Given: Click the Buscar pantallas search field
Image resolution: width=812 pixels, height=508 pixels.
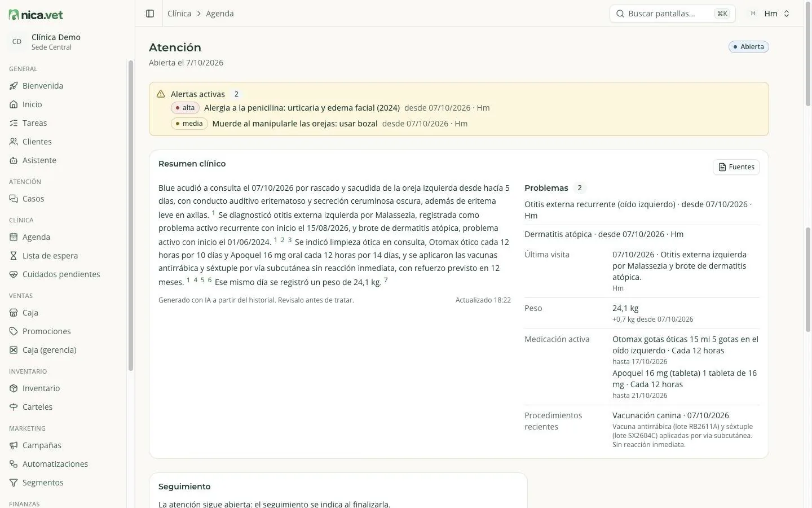Looking at the screenshot, I should tap(672, 14).
